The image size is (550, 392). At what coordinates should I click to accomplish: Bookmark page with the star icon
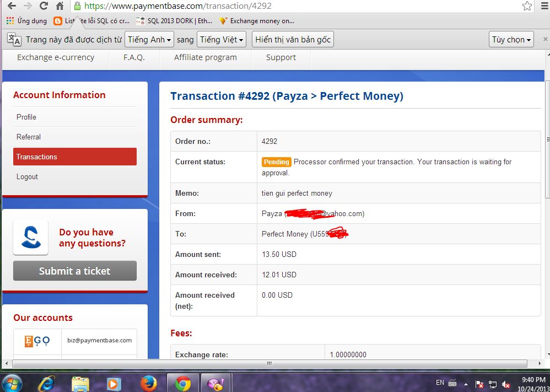527,6
